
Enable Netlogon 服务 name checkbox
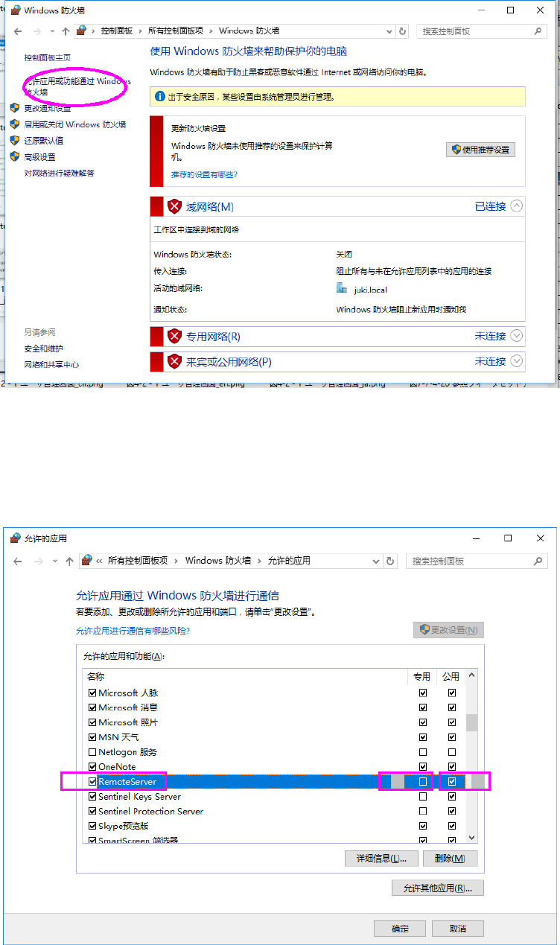coord(92,752)
